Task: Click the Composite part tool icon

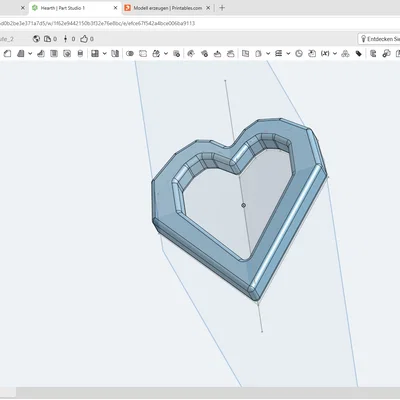Action: coord(345,53)
